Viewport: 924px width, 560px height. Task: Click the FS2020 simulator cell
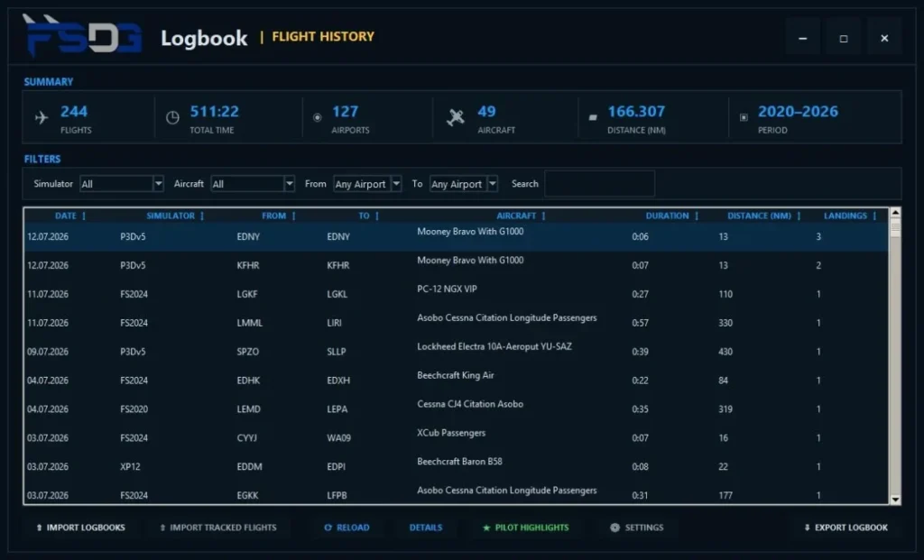coord(134,409)
